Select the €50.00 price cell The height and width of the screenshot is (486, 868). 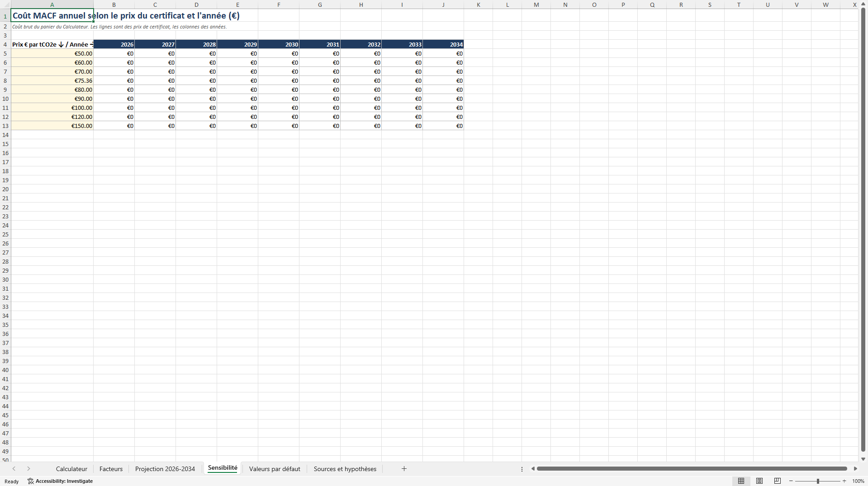point(52,53)
